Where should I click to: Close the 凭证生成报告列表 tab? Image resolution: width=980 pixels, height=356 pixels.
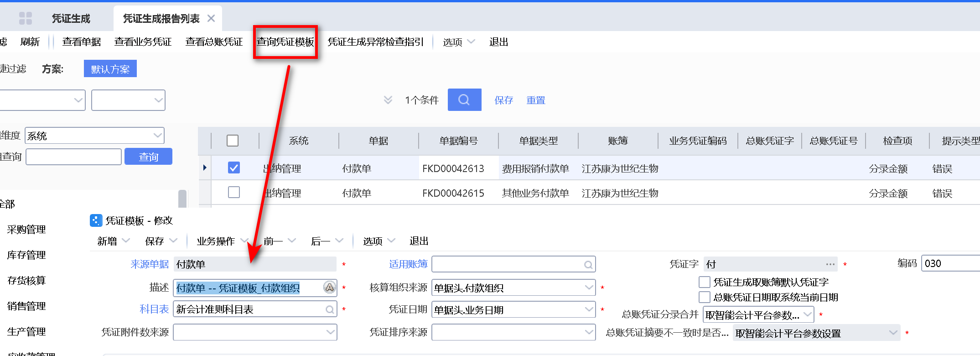(211, 18)
